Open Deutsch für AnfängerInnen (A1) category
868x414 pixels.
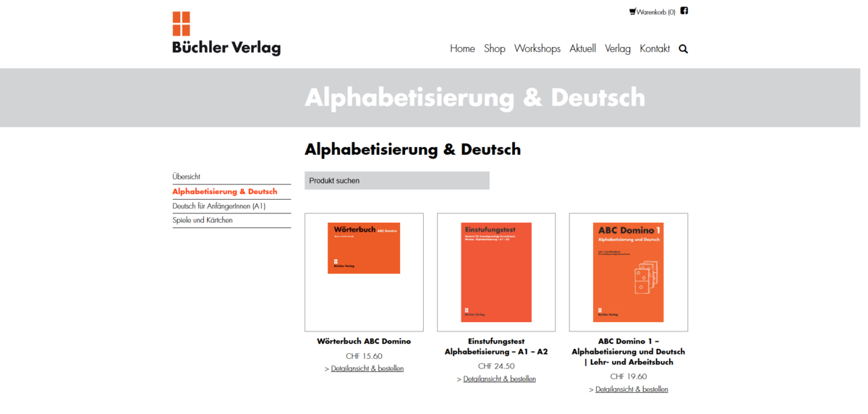[x=219, y=206]
